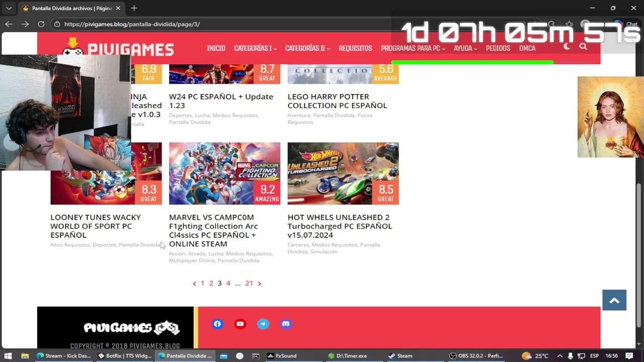Image resolution: width=644 pixels, height=362 pixels.
Task: Open MARVEL VS CAMPC0M Fighting Collection title
Action: click(213, 230)
